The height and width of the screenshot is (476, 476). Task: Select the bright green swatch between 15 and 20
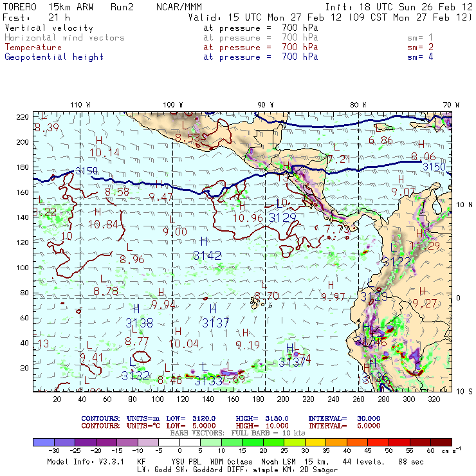pos(253,443)
